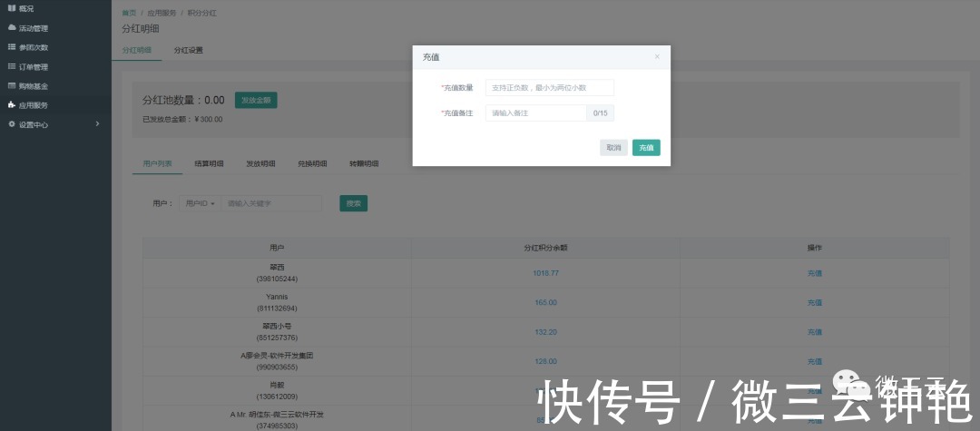Focus the 充值数量 input field
This screenshot has height=431, width=980.
(x=550, y=87)
